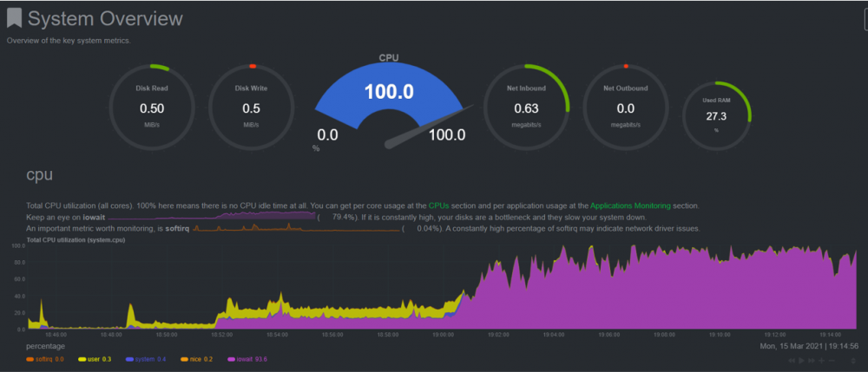Click the 18:46:00 time axis label

click(x=57, y=334)
